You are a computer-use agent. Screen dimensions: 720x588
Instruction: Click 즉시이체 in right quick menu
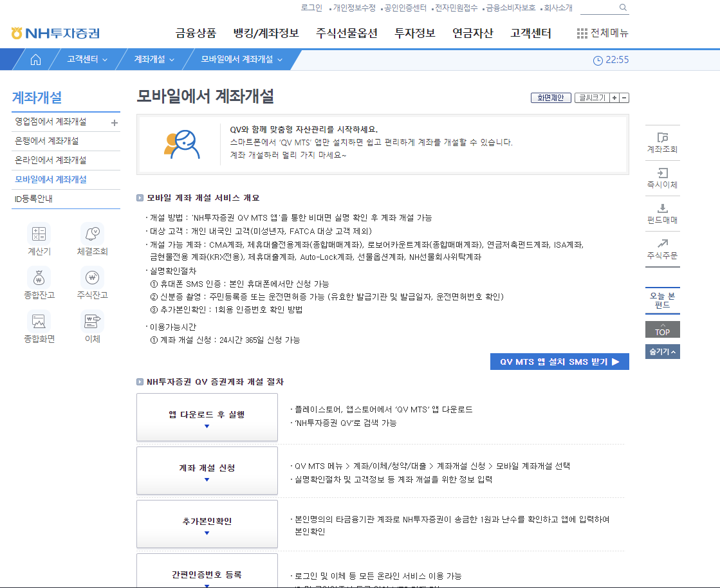[x=662, y=178]
